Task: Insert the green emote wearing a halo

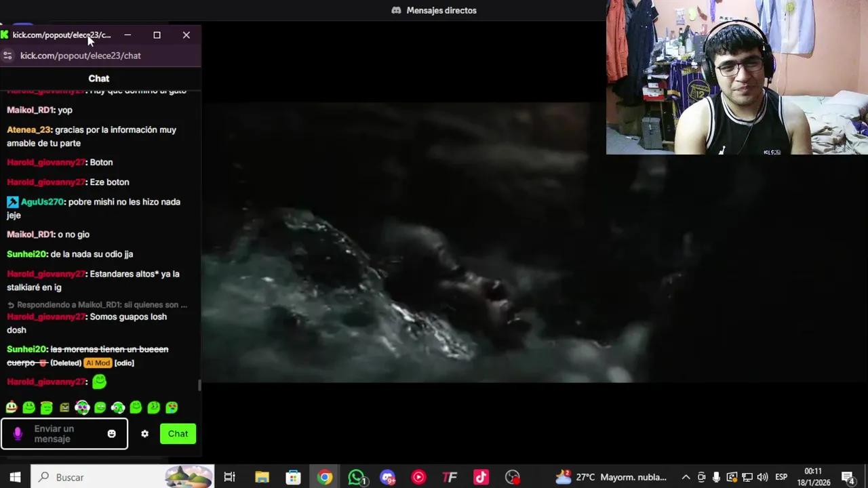Action: pyautogui.click(x=46, y=407)
